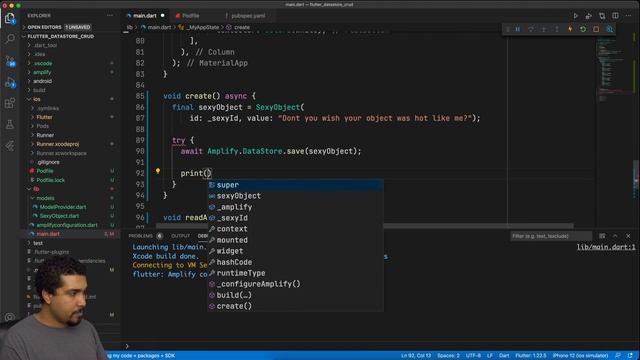640x360 pixels.
Task: Collapse the FLUTTER_DATASTORE_CRUD root folder
Action: (x=60, y=36)
